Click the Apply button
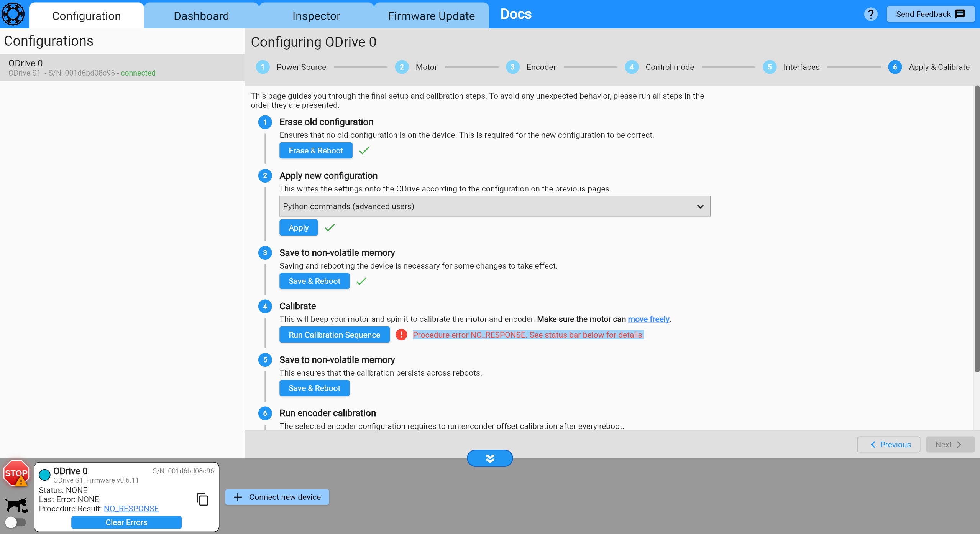 299,227
